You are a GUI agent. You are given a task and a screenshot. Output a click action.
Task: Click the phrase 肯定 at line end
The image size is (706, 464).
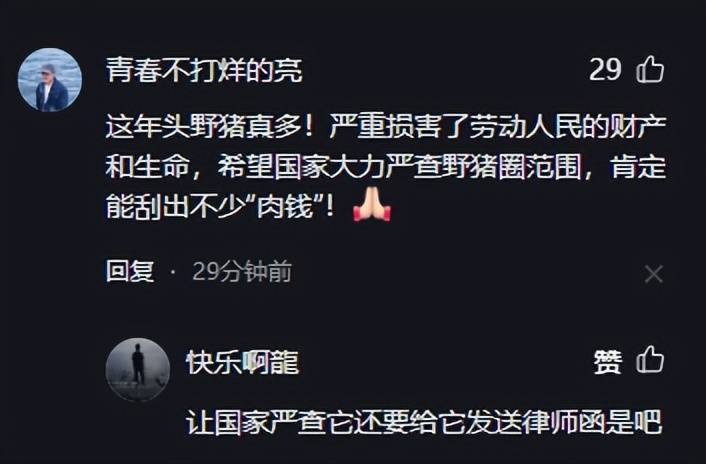tap(638, 167)
